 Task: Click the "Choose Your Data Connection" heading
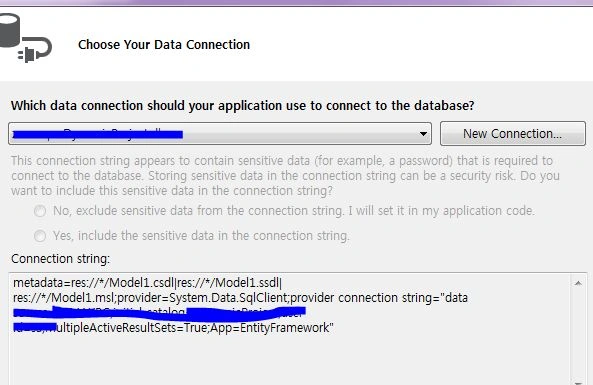[164, 45]
